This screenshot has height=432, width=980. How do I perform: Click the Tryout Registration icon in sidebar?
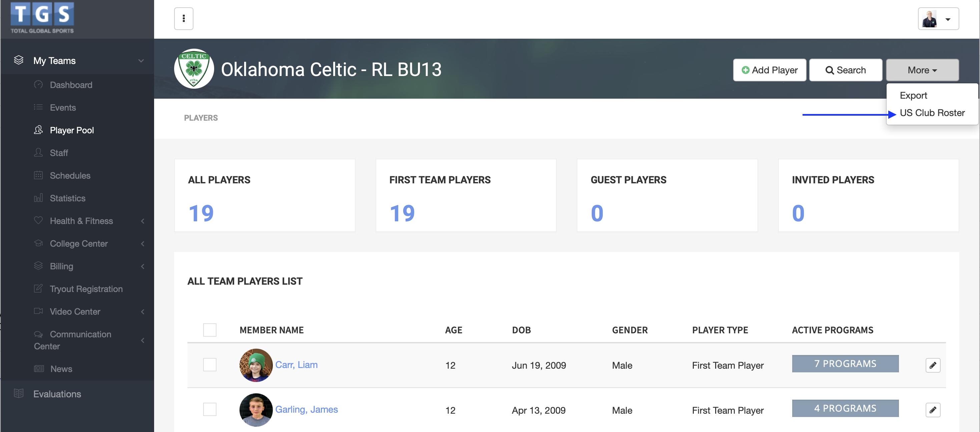pos(38,289)
